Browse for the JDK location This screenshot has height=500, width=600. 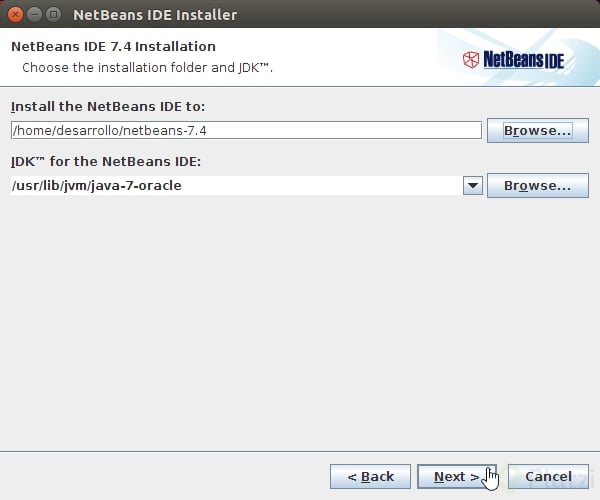point(538,186)
